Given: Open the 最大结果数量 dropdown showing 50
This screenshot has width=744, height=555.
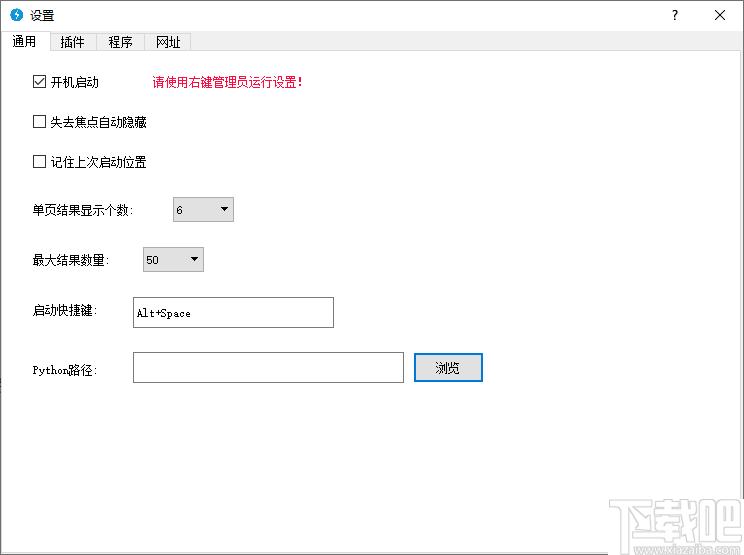Looking at the screenshot, I should pyautogui.click(x=173, y=259).
